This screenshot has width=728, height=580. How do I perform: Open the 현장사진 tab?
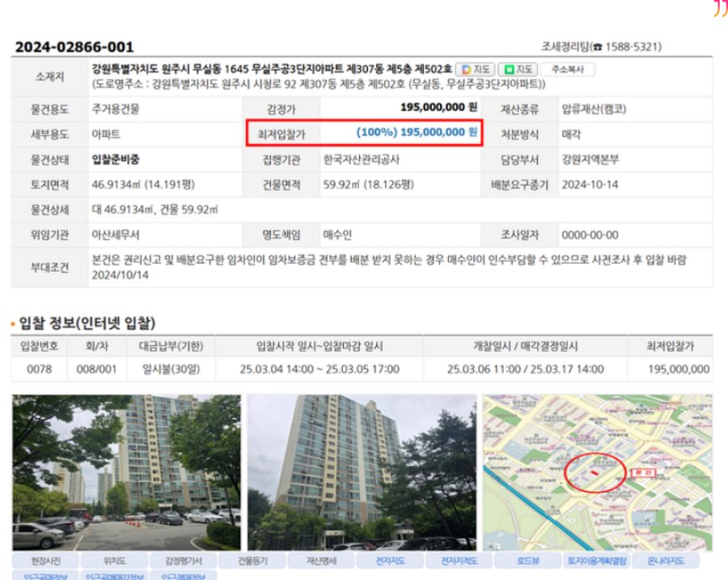click(x=45, y=561)
